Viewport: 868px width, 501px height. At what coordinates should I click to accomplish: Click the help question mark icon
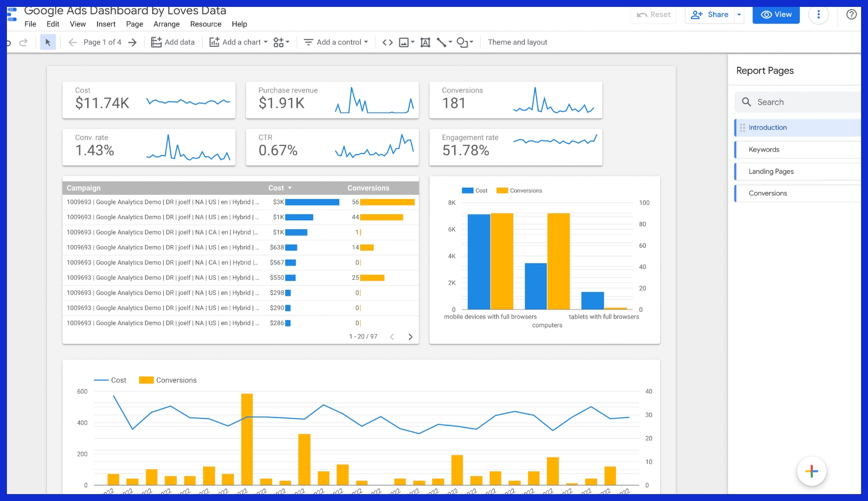[x=852, y=14]
